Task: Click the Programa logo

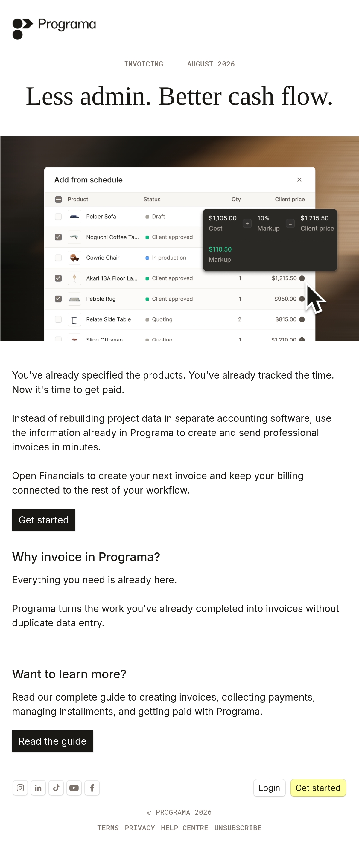Action: [54, 28]
